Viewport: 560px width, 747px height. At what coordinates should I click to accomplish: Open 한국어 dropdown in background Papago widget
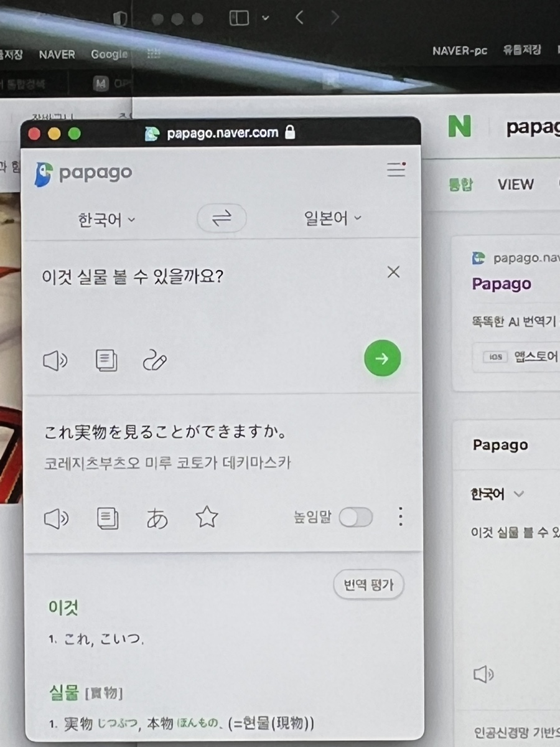click(x=498, y=494)
